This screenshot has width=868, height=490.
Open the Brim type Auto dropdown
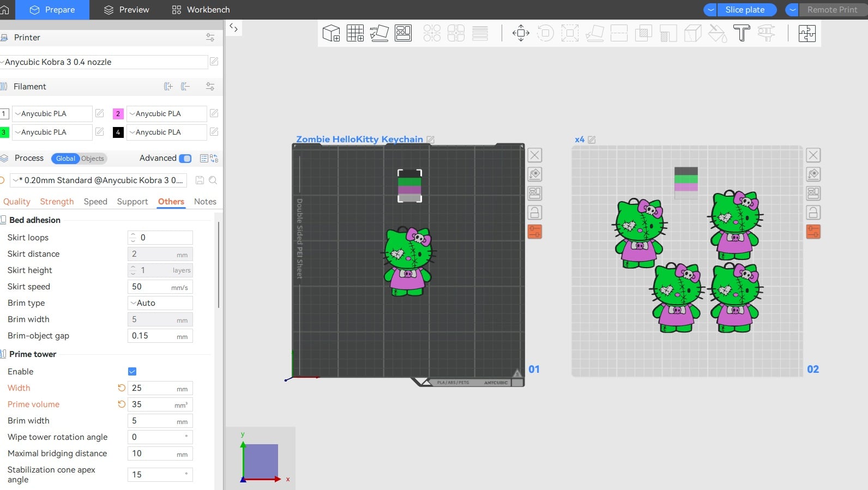click(160, 303)
